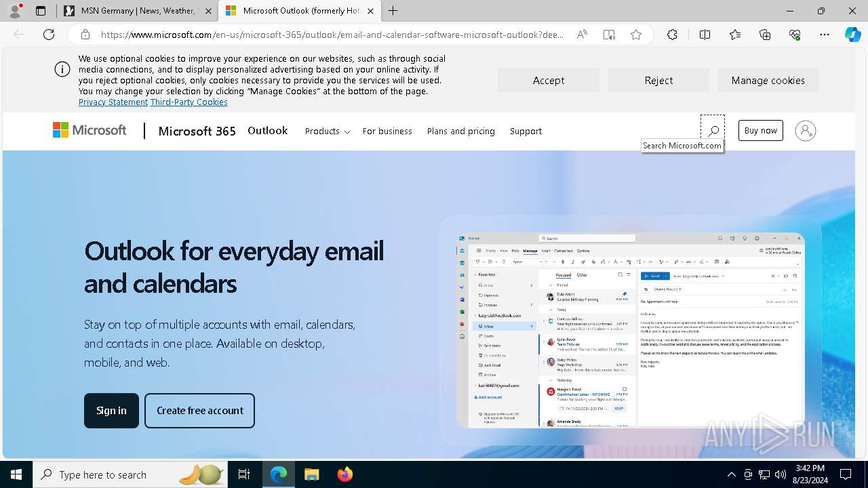Go to Support page
The image size is (868, 488).
coord(526,131)
